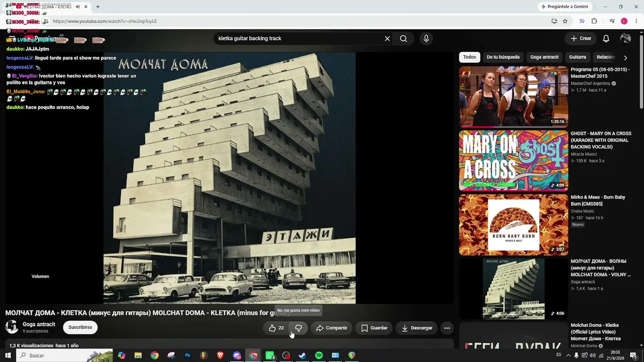
Task: Open the Goga antracit channel name link
Action: [x=39, y=324]
